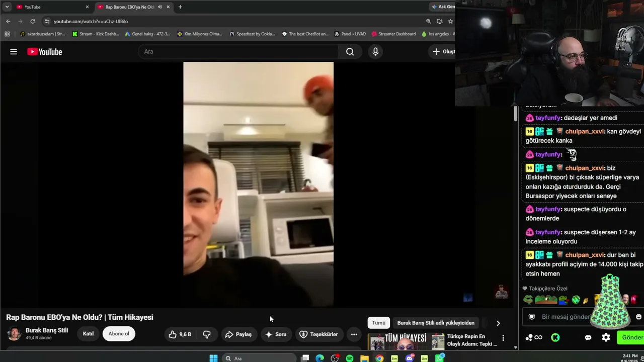Open the YouTube guide hamburger menu
The image size is (644, 362).
(14, 52)
